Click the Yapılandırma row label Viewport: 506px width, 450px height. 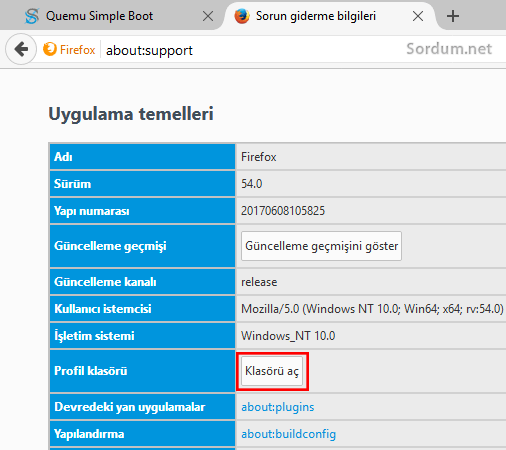(89, 434)
